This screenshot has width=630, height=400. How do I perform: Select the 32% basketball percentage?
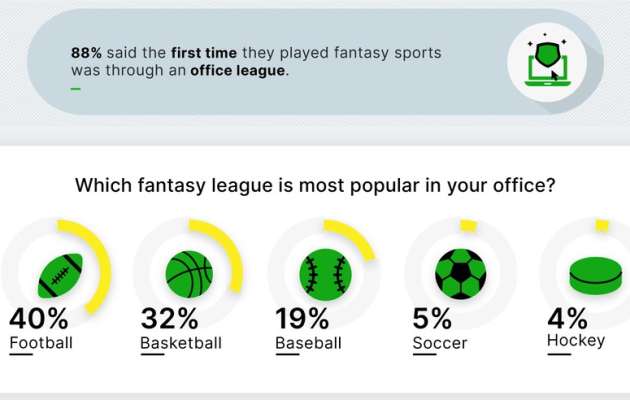pos(170,320)
